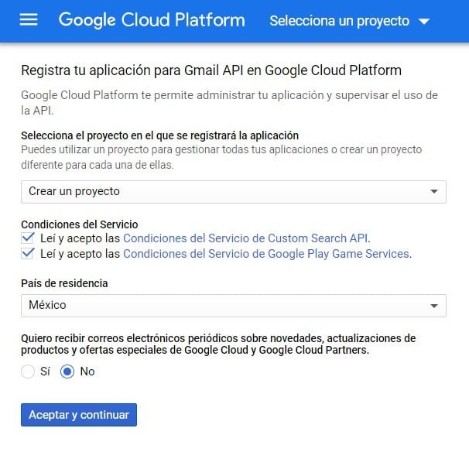Click the Aceptar y continuar button
This screenshot has width=469, height=476.
pyautogui.click(x=79, y=415)
